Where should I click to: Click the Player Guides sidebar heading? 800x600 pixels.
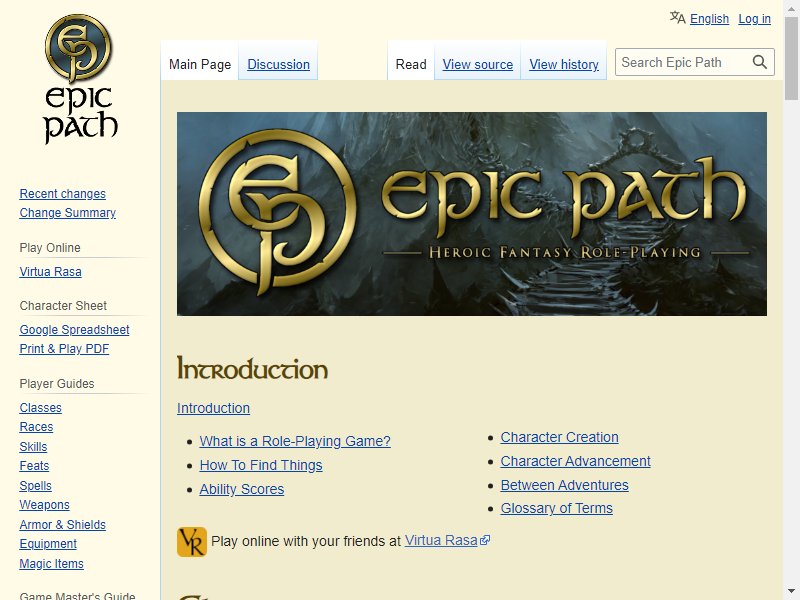57,384
